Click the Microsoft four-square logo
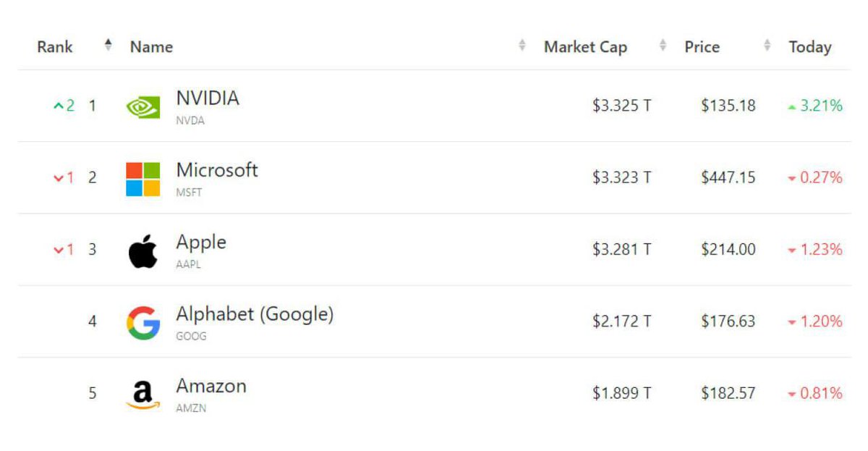Image resolution: width=868 pixels, height=451 pixels. click(x=143, y=179)
